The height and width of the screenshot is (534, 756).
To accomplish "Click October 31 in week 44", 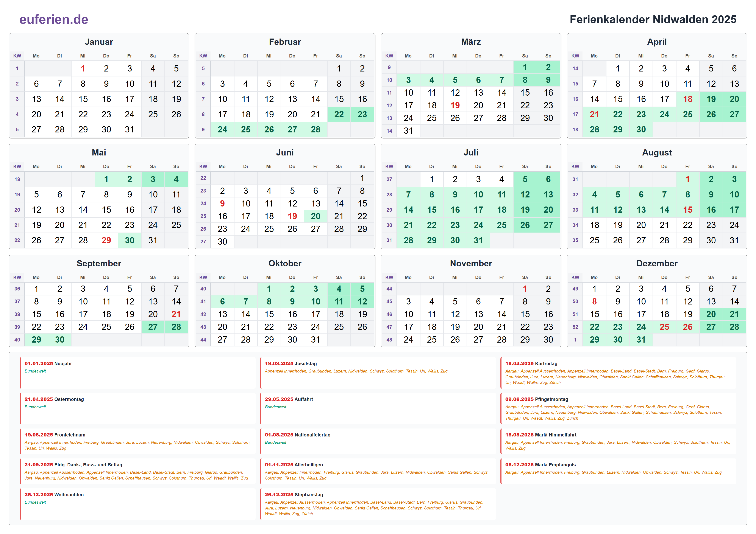I will click(316, 340).
